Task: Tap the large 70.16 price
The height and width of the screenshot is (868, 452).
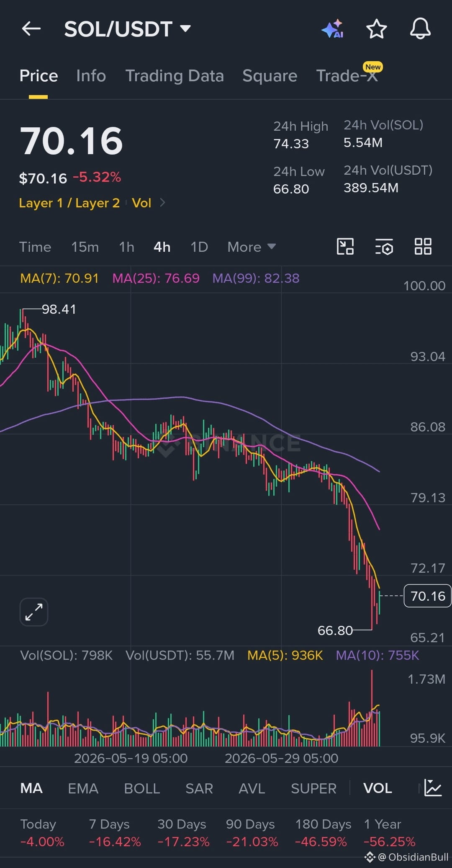Action: coord(71,141)
